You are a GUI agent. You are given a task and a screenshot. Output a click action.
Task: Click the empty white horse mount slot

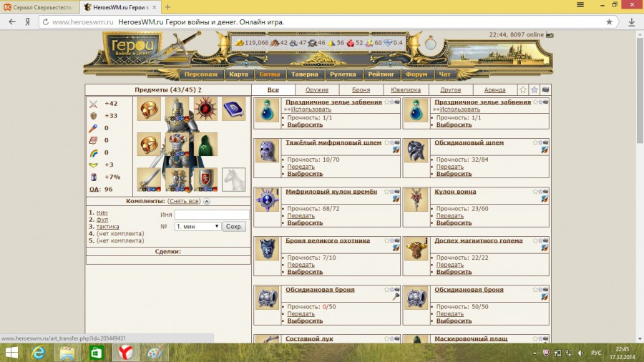(x=234, y=180)
